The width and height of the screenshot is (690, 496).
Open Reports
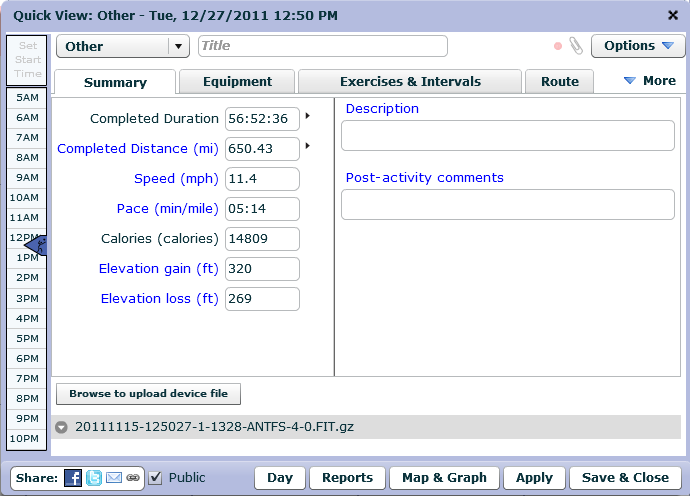347,478
